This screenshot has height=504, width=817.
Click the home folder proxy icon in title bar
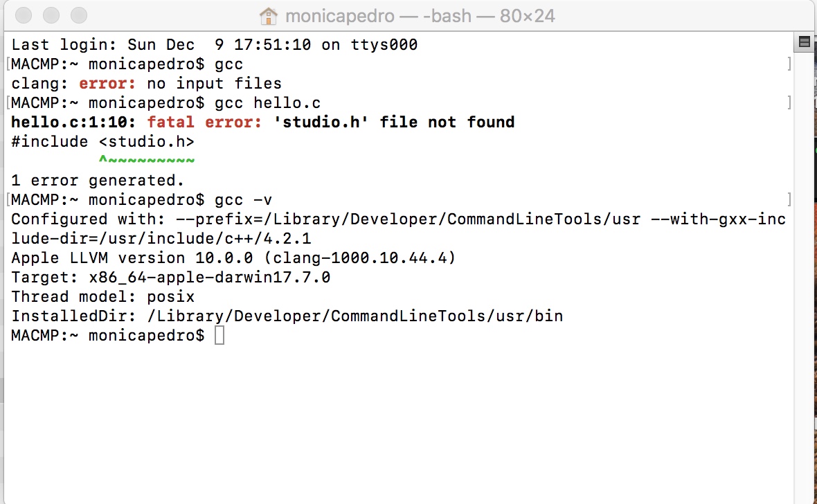(x=269, y=16)
